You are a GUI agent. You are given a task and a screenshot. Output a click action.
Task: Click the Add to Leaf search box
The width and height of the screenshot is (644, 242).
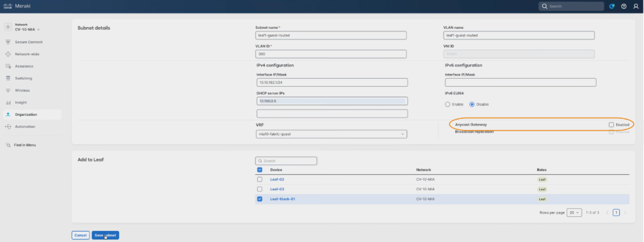(x=286, y=161)
